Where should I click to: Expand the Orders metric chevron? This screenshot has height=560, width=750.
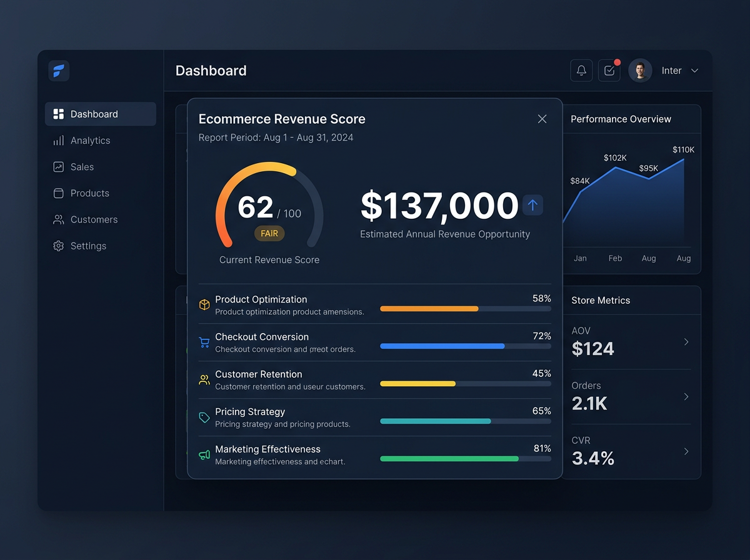[x=686, y=397]
